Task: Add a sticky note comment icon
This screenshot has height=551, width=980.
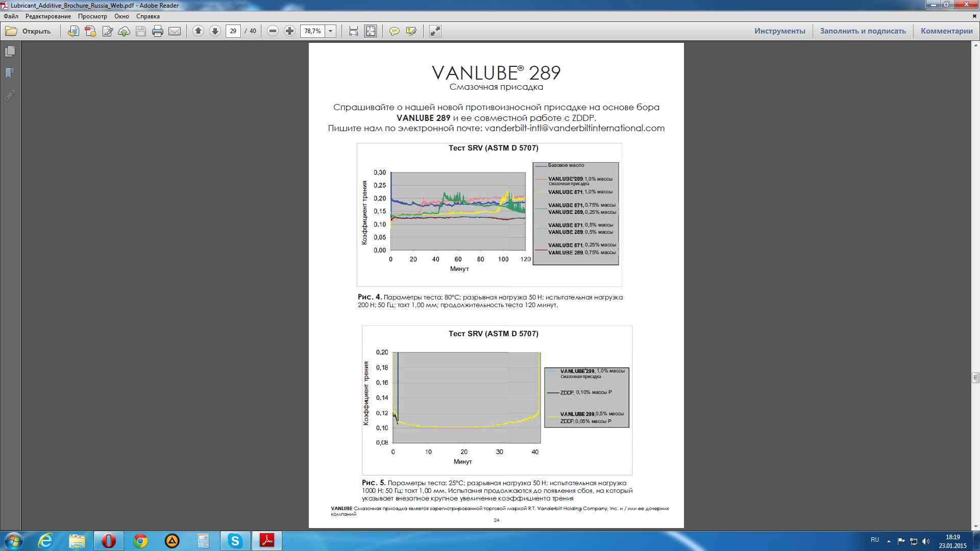Action: (x=394, y=31)
